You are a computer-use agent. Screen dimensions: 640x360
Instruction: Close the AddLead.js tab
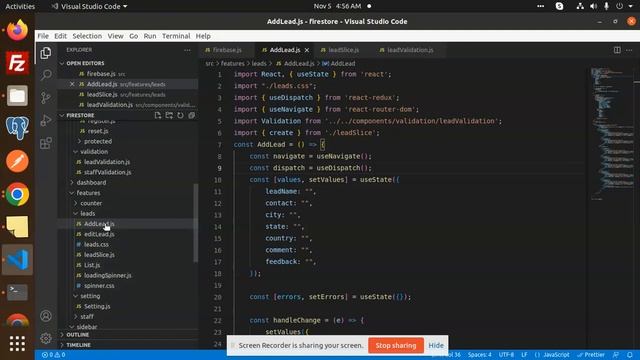pos(307,50)
